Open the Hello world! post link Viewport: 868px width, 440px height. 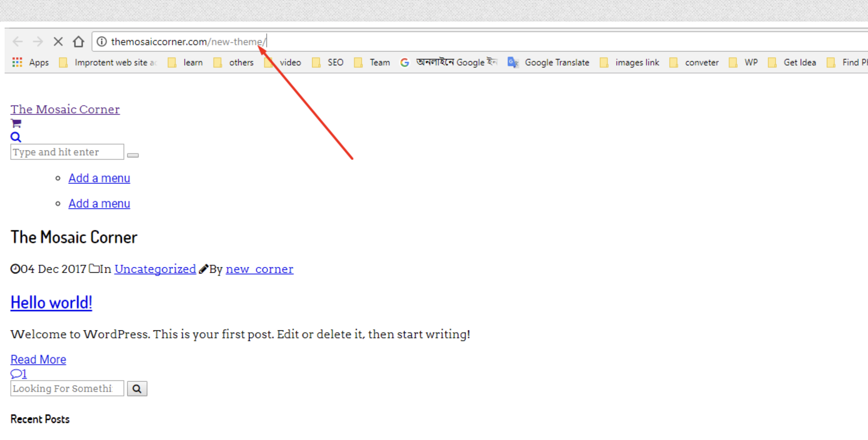51,303
